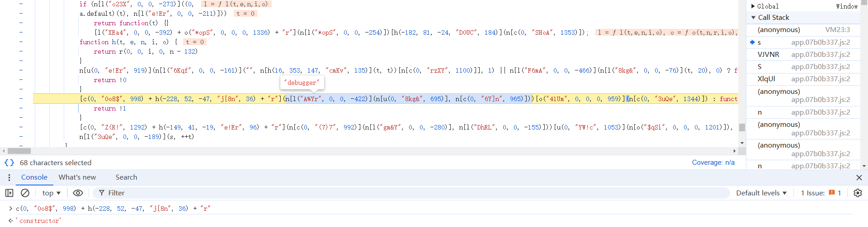The image size is (868, 227).
Task: Open the console drawer three-dot menu
Action: pyautogui.click(x=9, y=177)
